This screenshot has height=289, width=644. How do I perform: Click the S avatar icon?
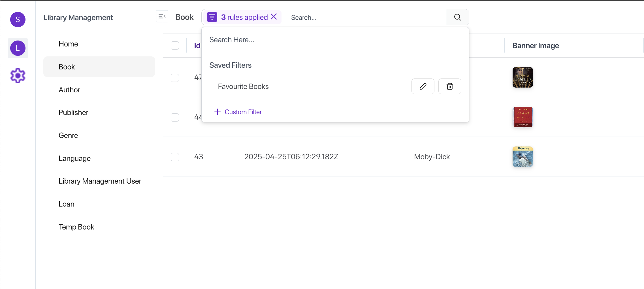(x=18, y=20)
